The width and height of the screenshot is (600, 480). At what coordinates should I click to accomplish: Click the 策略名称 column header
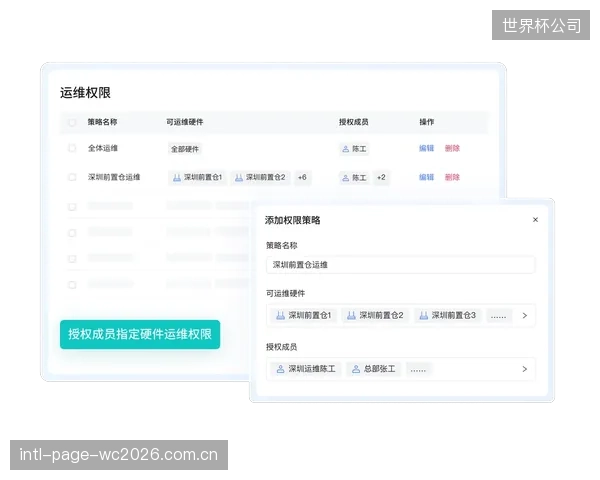[x=102, y=122]
